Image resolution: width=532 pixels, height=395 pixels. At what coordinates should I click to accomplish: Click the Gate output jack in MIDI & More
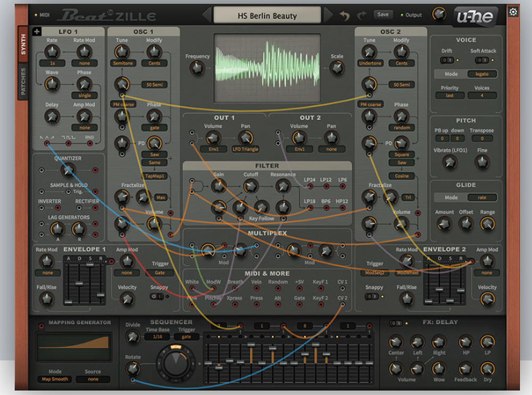pyautogui.click(x=299, y=305)
